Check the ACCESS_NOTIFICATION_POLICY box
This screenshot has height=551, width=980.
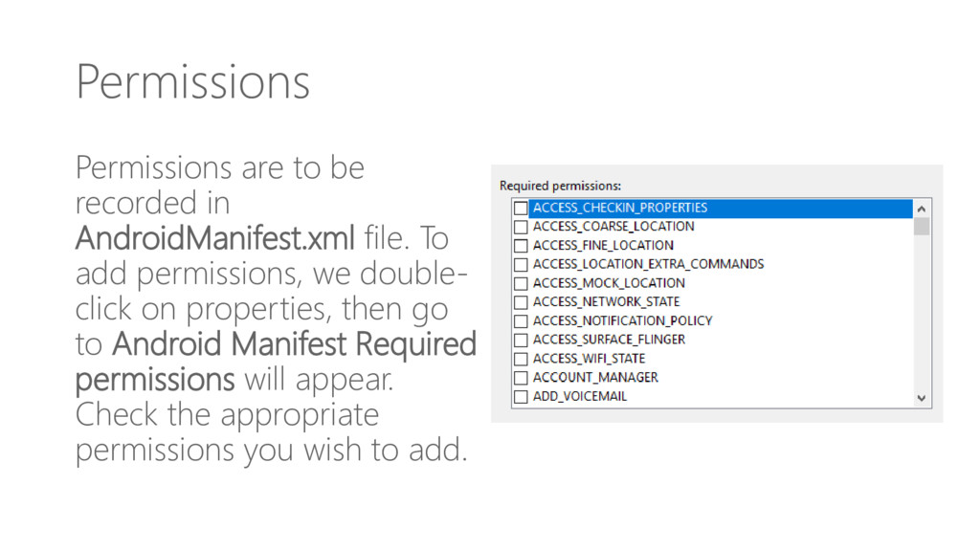coord(521,321)
